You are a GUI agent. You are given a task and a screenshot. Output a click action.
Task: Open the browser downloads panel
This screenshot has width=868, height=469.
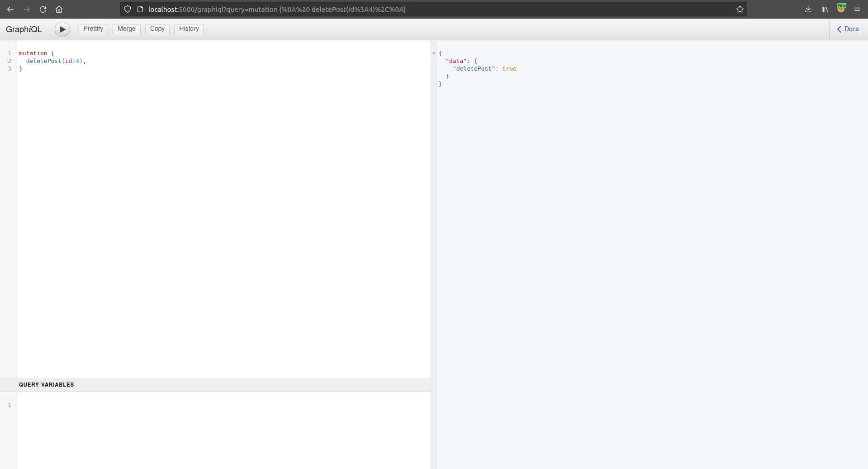click(808, 9)
